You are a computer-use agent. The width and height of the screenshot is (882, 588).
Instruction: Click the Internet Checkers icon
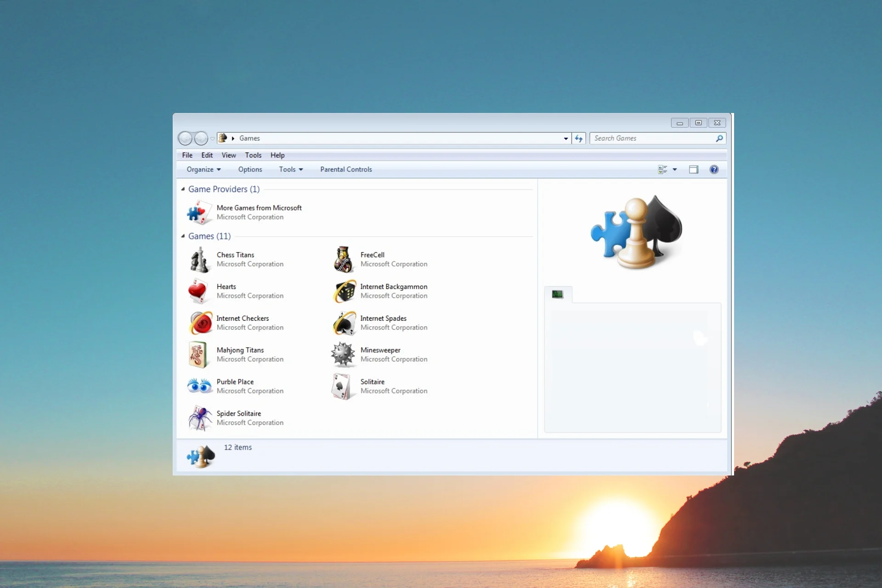pyautogui.click(x=200, y=323)
